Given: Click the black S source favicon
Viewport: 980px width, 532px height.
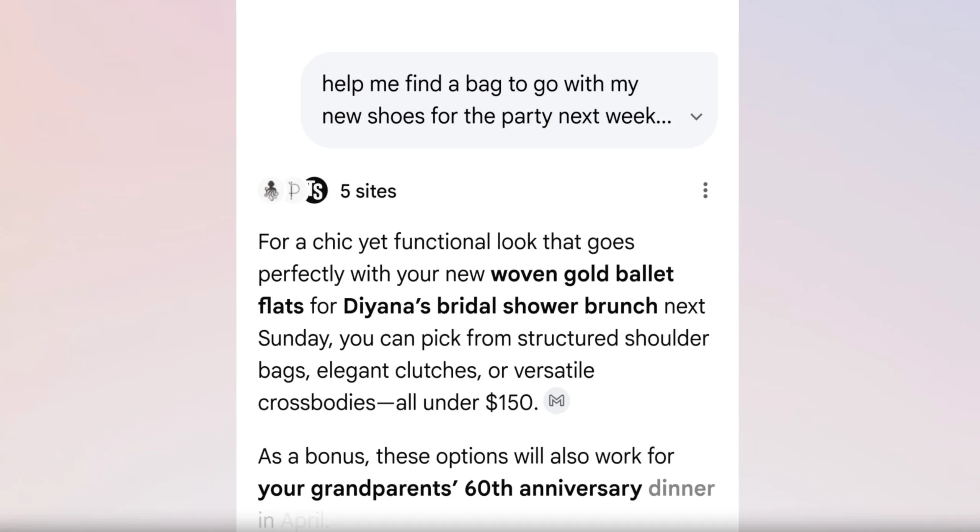Looking at the screenshot, I should point(317,191).
